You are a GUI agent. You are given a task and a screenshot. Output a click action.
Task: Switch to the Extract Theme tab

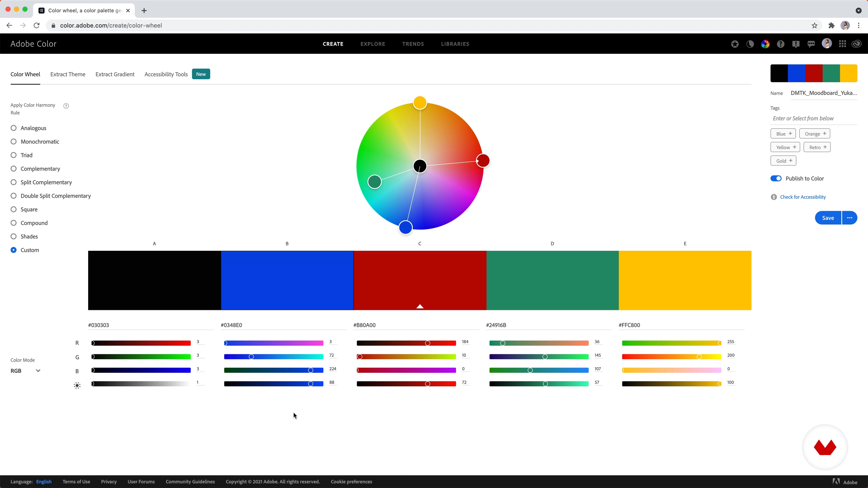[68, 74]
